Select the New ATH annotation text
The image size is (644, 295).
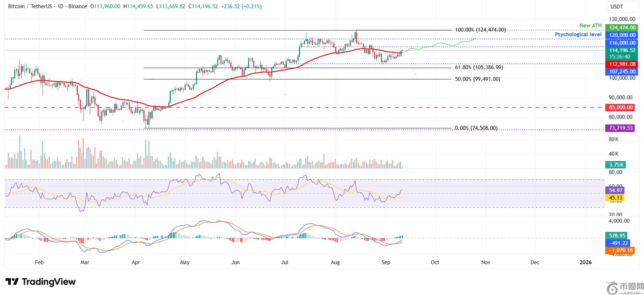click(590, 26)
